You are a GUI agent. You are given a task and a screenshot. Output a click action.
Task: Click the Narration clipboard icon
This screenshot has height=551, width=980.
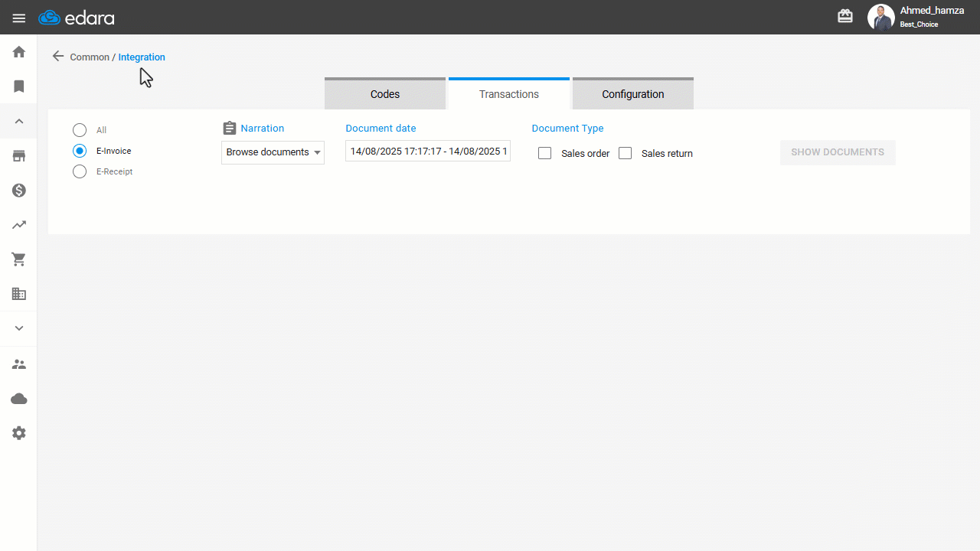tap(230, 128)
